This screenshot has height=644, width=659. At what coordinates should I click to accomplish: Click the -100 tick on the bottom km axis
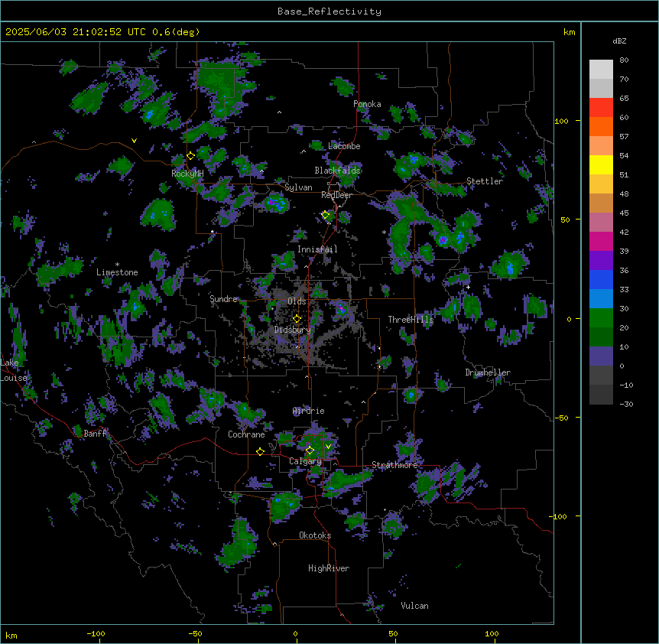(x=96, y=633)
